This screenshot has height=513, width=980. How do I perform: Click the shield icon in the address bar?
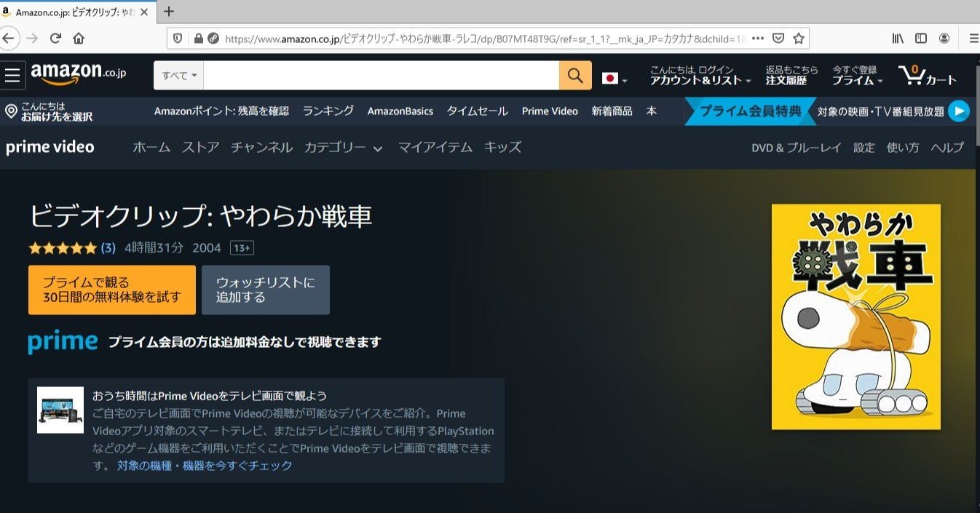point(176,38)
